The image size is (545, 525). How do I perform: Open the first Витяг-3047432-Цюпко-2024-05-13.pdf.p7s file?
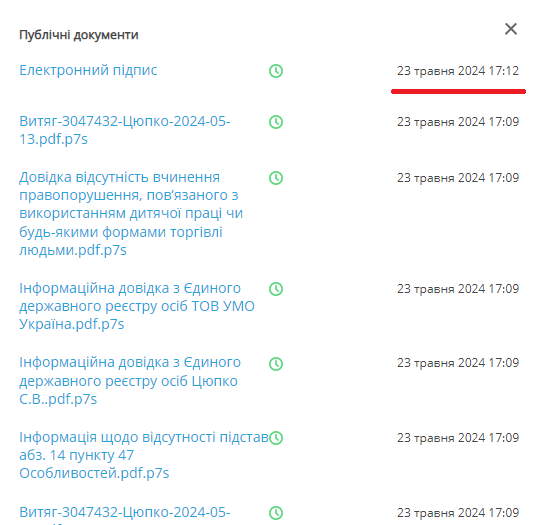coord(124,130)
